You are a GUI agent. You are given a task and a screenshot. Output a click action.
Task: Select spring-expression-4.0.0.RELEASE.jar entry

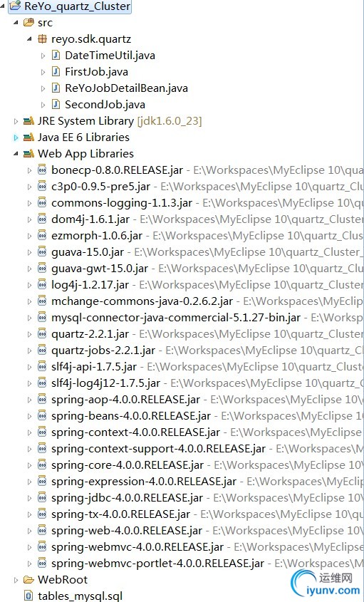[x=144, y=481]
